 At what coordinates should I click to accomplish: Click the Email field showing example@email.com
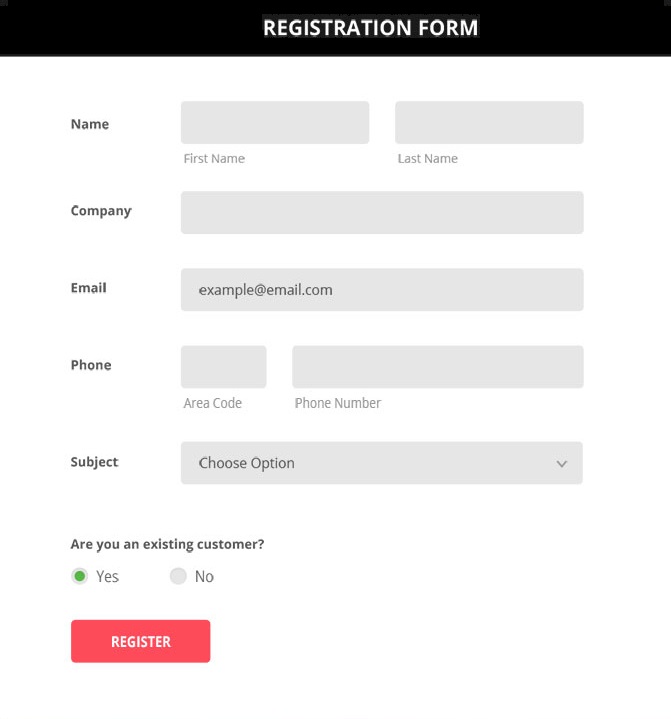click(381, 289)
